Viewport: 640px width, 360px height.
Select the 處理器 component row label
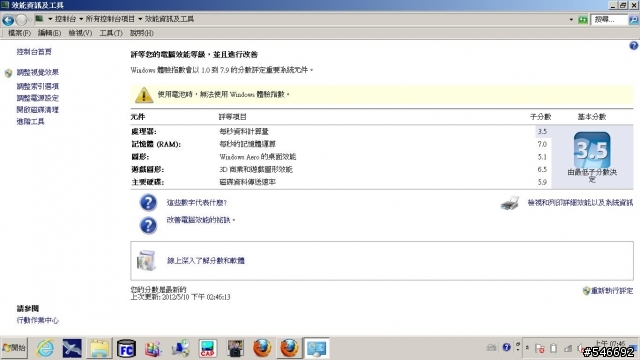tap(144, 131)
